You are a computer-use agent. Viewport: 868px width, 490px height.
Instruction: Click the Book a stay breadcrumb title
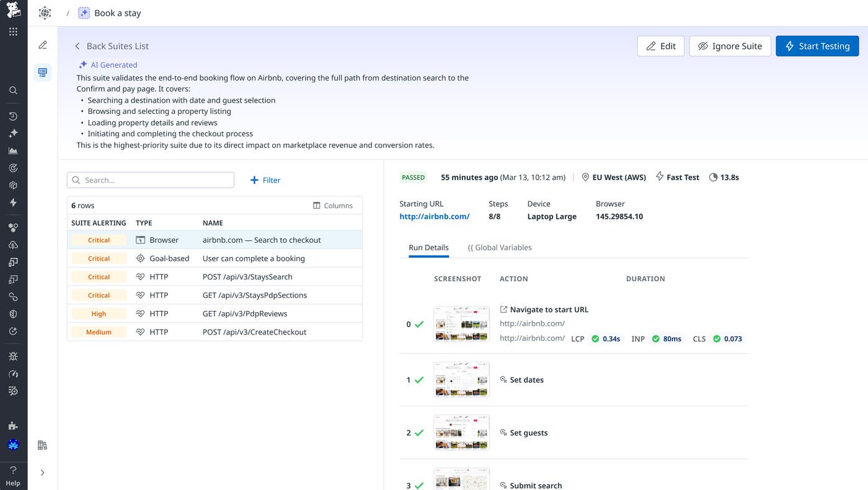(x=118, y=13)
